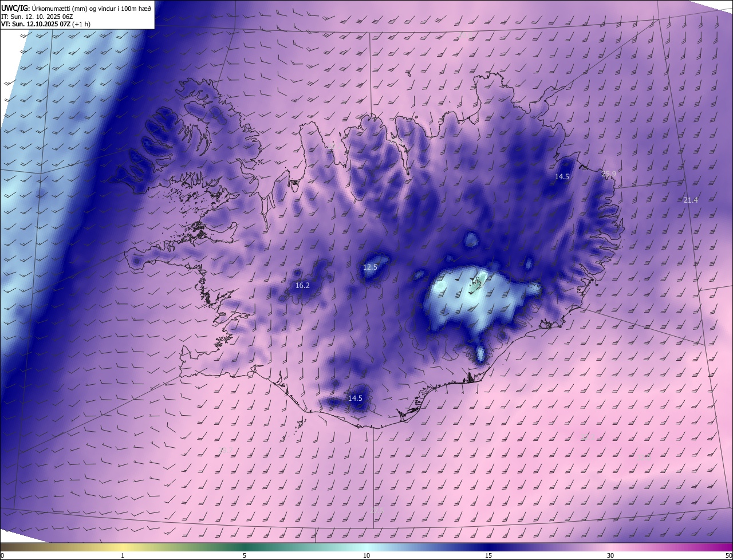
Task: Select the 16.2 value label on the map
Action: point(302,285)
